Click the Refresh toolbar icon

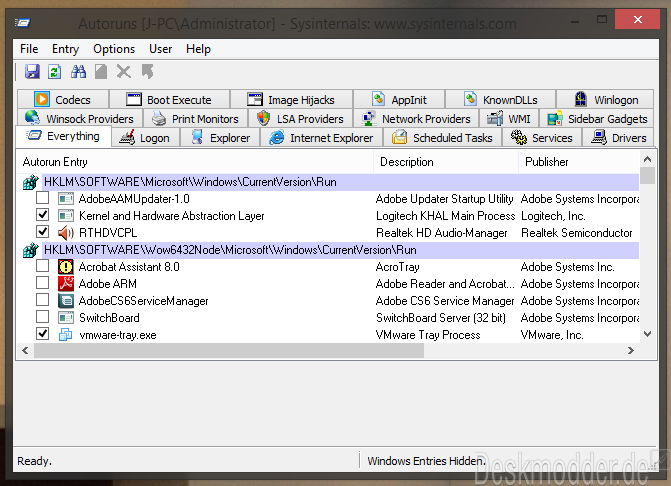coord(54,71)
